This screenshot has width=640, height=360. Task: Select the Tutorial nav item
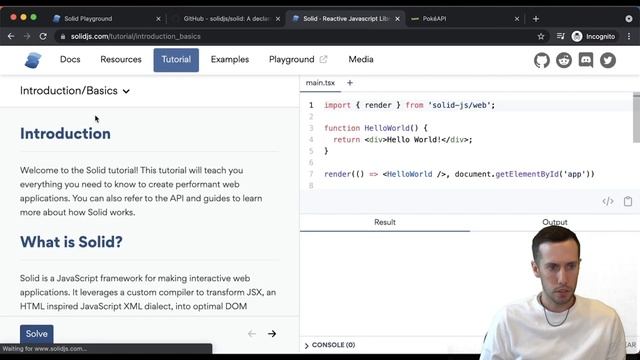pyautogui.click(x=176, y=60)
